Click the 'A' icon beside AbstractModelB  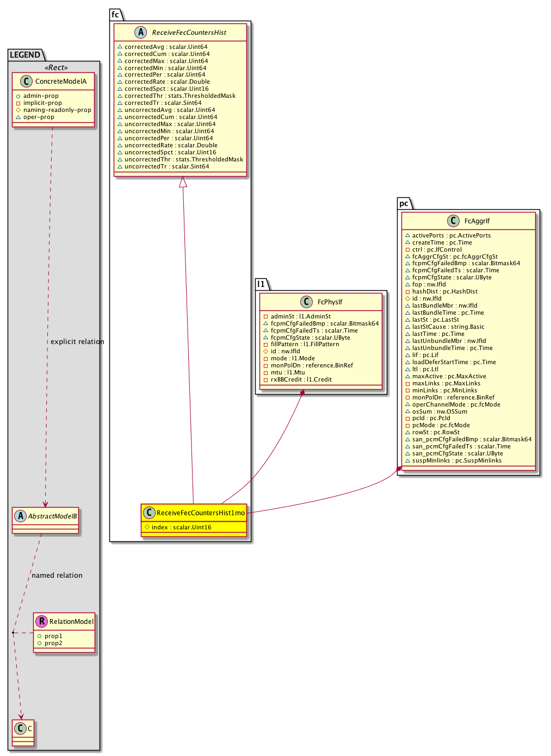[20, 516]
